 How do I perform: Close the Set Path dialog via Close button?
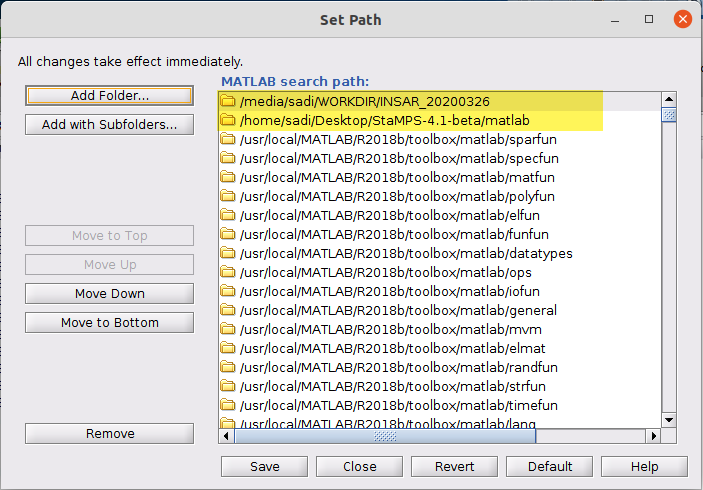pos(360,467)
